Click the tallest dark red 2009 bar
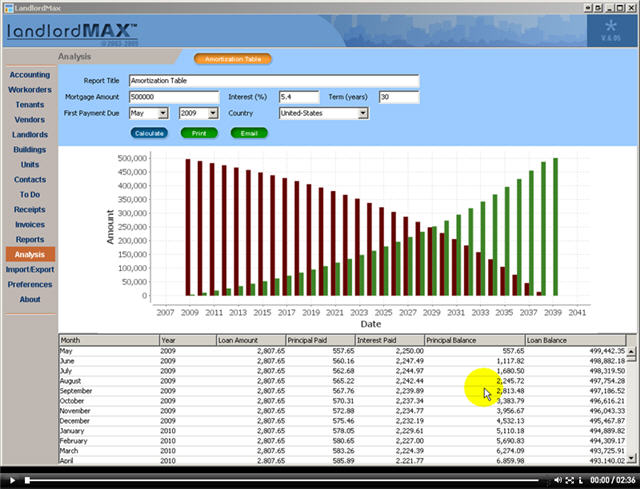Viewport: 640px width, 489px height. (188, 227)
